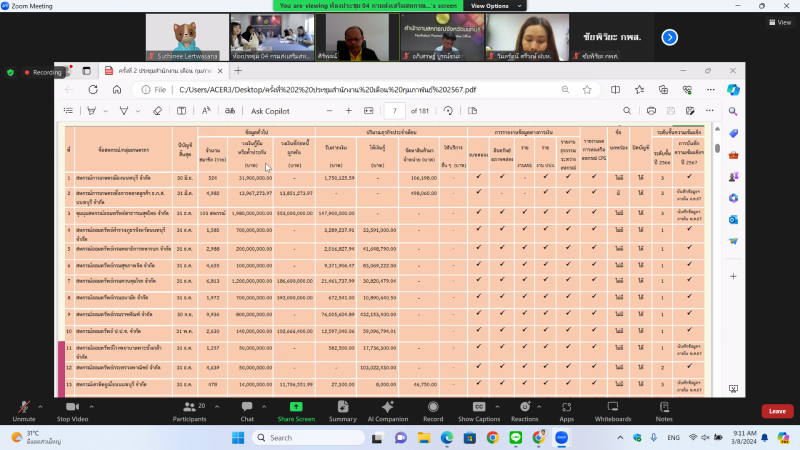Open the Zoom View menu

click(x=778, y=22)
